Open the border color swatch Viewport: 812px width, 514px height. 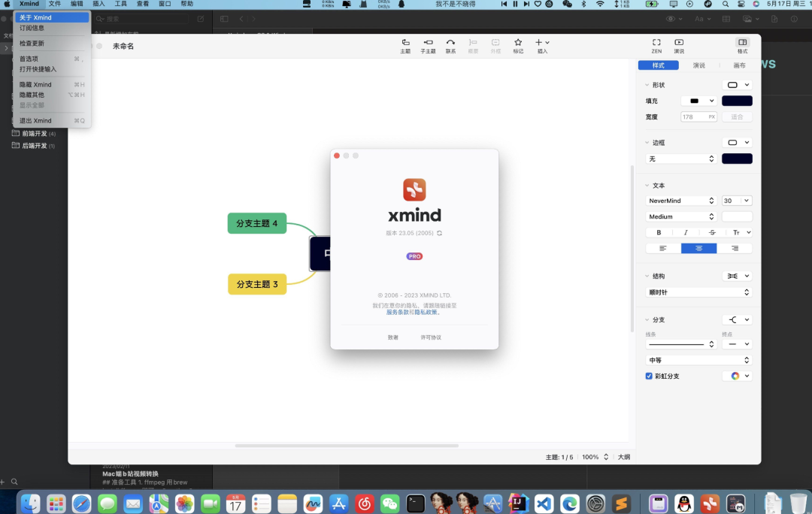point(737,159)
